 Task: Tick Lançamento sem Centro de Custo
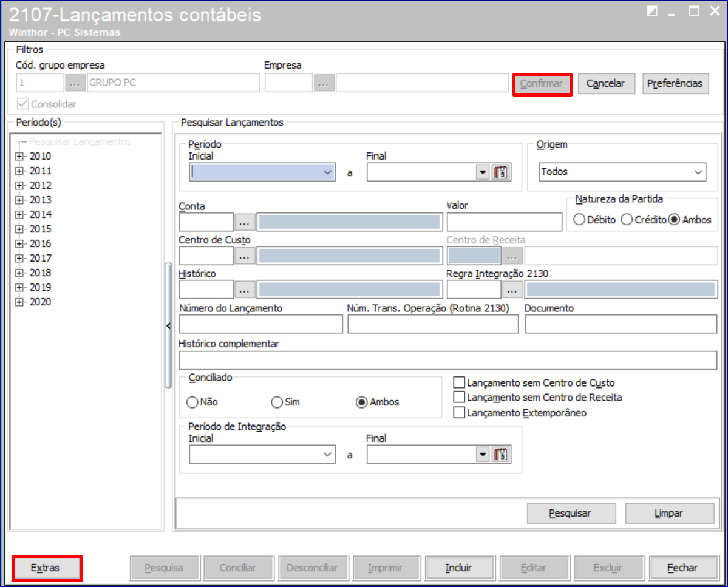click(x=459, y=382)
